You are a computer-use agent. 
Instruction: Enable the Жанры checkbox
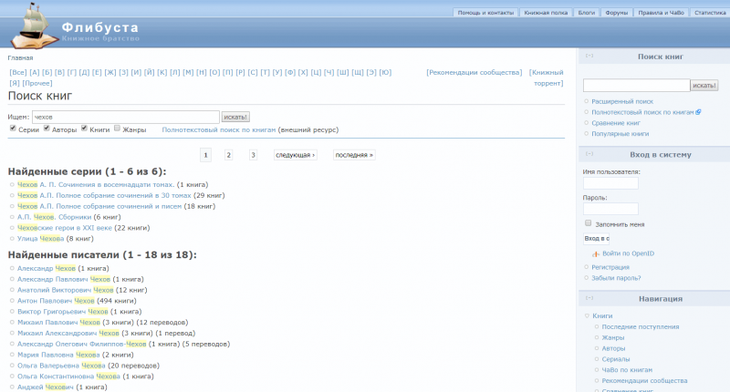click(117, 128)
